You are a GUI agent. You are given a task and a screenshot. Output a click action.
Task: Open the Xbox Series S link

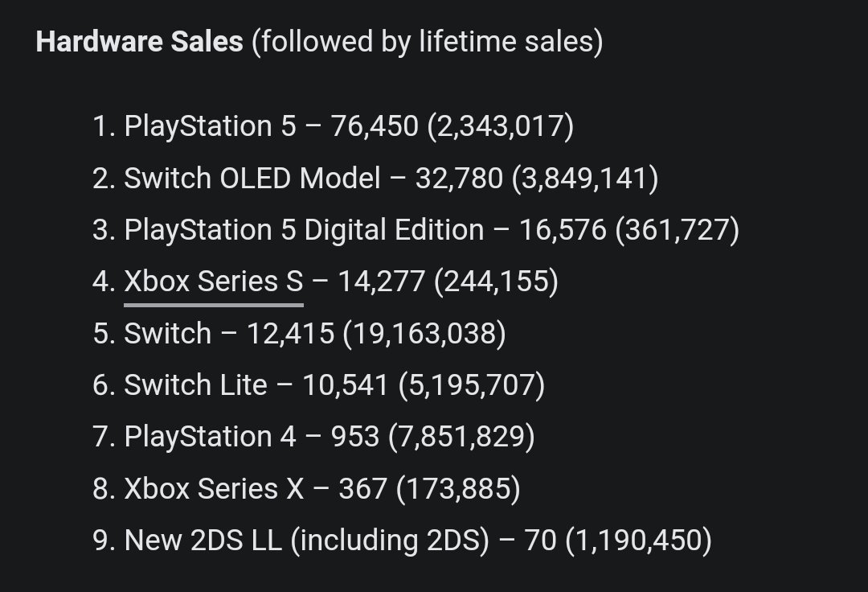214,282
